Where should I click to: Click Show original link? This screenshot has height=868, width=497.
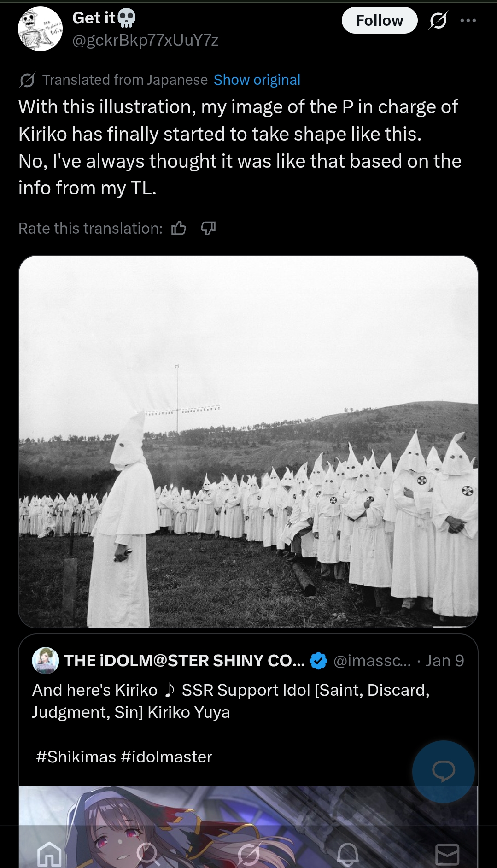tap(257, 80)
